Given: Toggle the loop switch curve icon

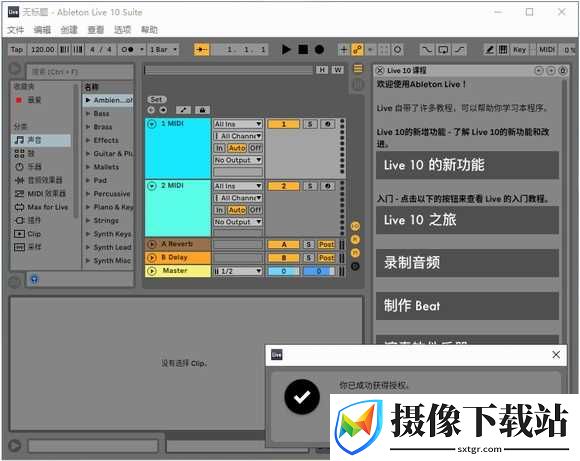Looking at the screenshot, I should (427, 49).
